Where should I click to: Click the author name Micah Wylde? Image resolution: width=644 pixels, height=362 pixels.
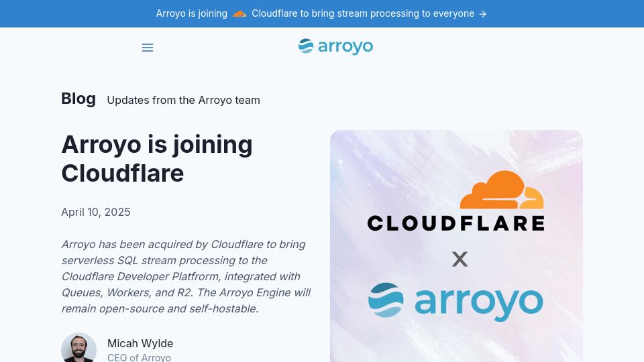coord(140,343)
